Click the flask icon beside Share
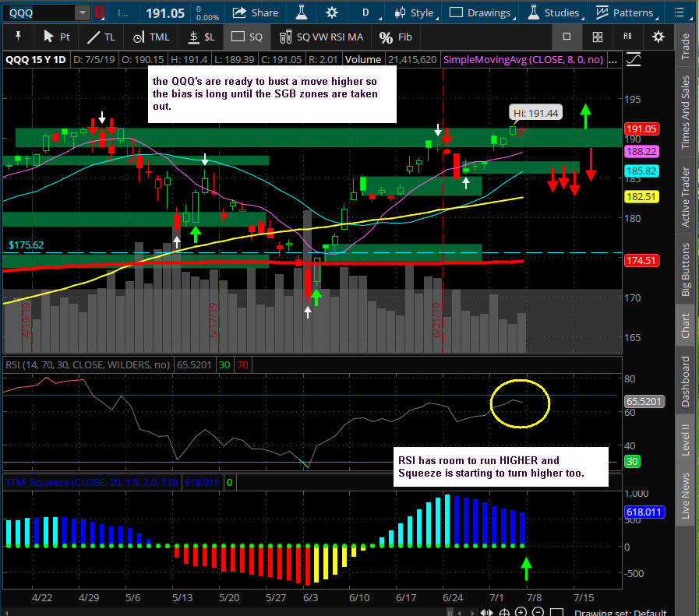699x616 pixels. click(300, 12)
